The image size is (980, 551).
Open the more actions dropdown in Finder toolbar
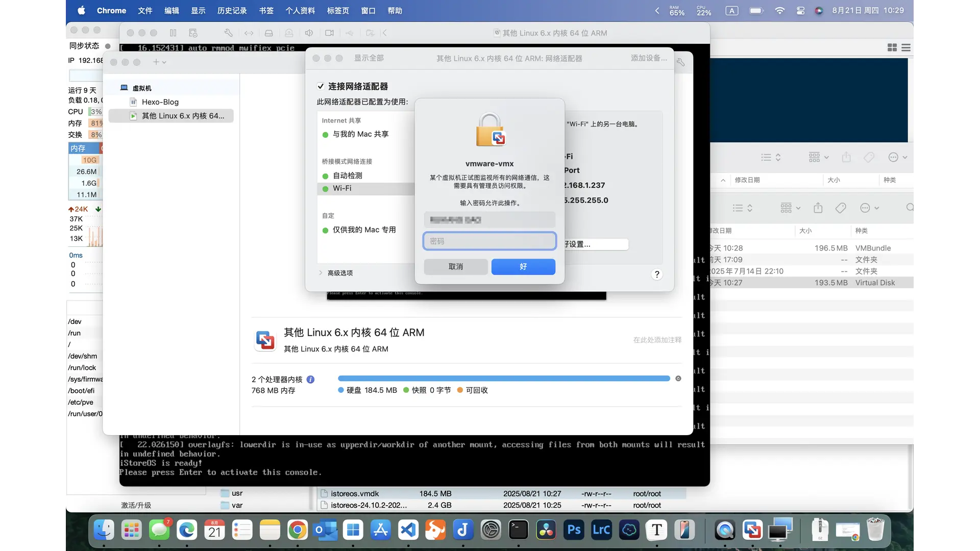pyautogui.click(x=870, y=208)
